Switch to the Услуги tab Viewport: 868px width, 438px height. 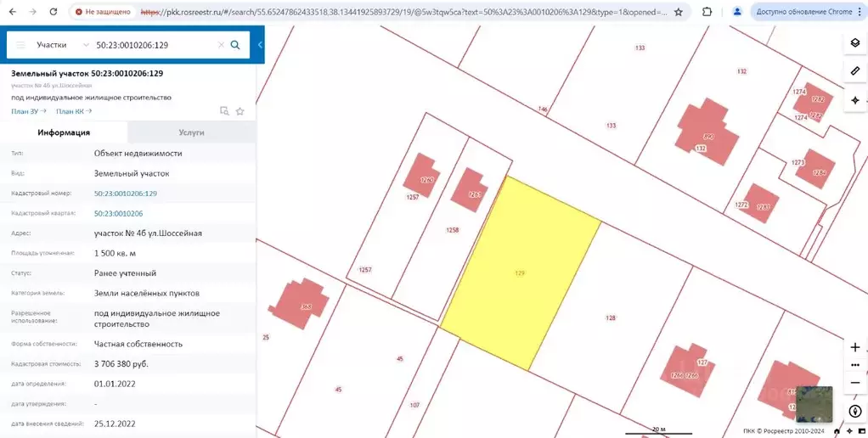(x=191, y=132)
